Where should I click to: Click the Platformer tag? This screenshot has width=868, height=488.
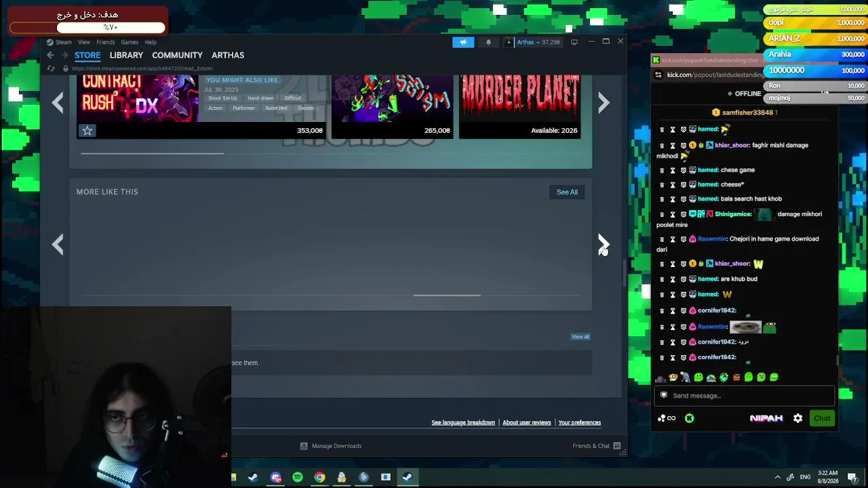pos(243,108)
